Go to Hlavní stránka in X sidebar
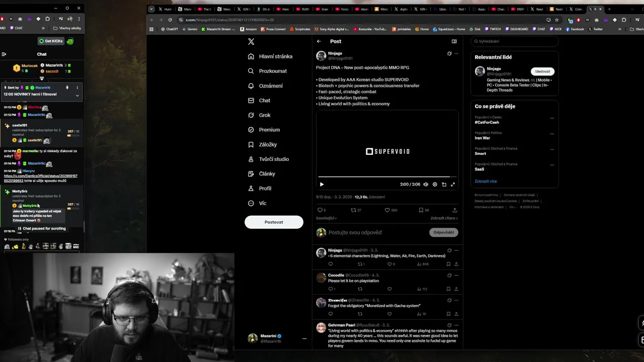The image size is (644, 362). pos(270,56)
